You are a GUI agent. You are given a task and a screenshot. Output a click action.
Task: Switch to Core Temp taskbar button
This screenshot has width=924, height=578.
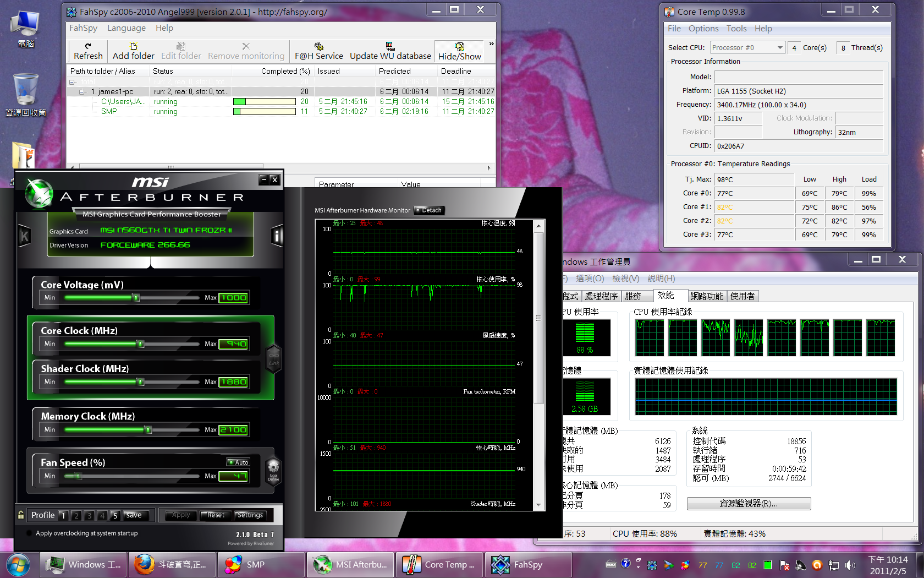[439, 565]
